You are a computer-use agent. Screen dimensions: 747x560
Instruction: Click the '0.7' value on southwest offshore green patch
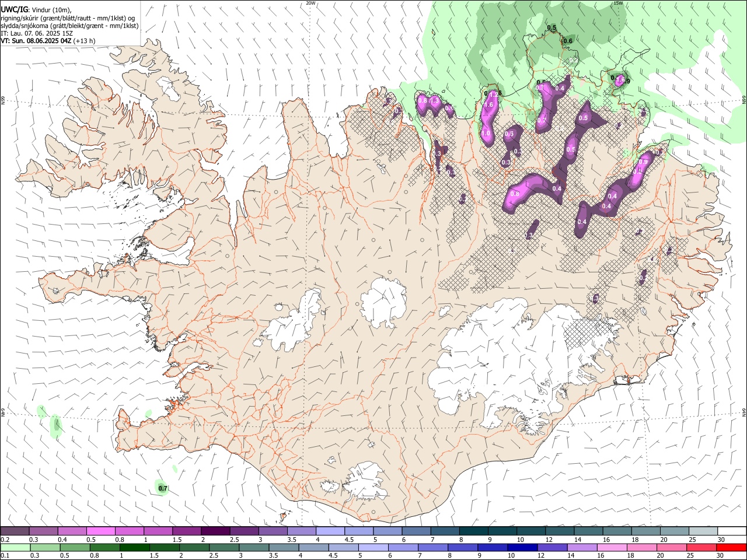(x=163, y=488)
